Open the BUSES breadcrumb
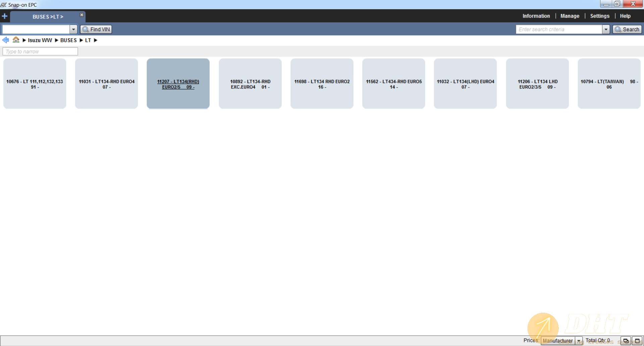644x346 pixels. coord(68,40)
